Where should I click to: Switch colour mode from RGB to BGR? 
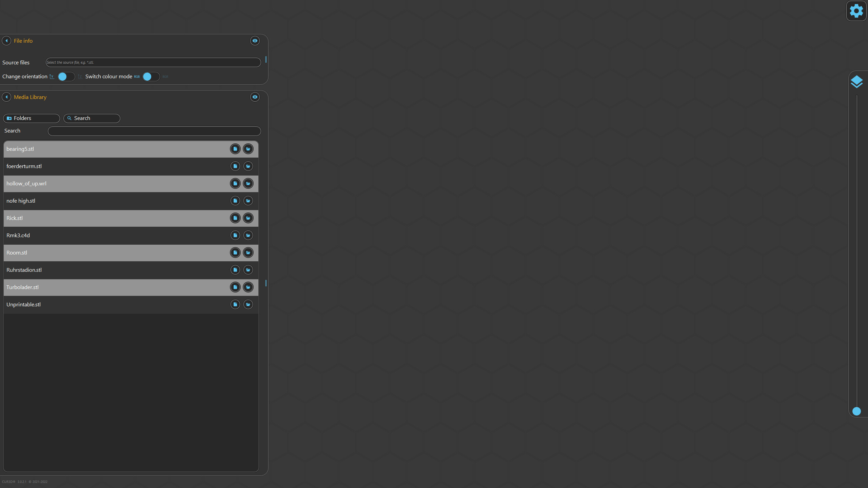[150, 77]
